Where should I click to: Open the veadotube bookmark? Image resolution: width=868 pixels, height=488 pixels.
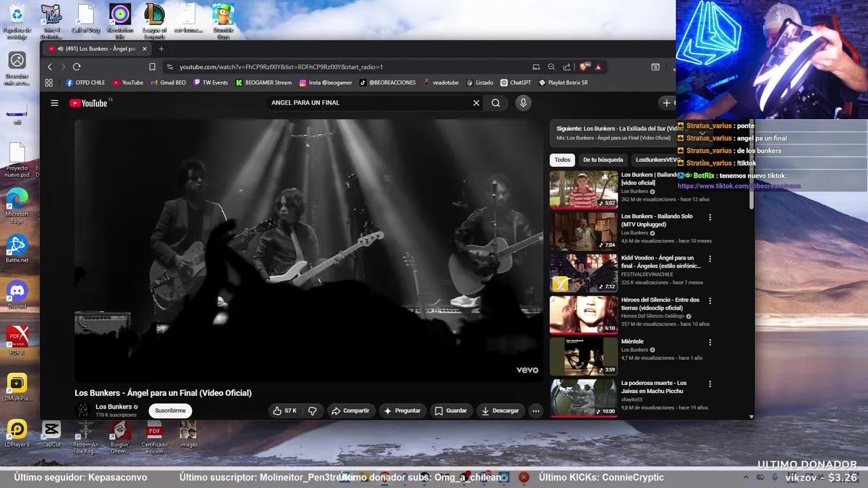[x=441, y=83]
